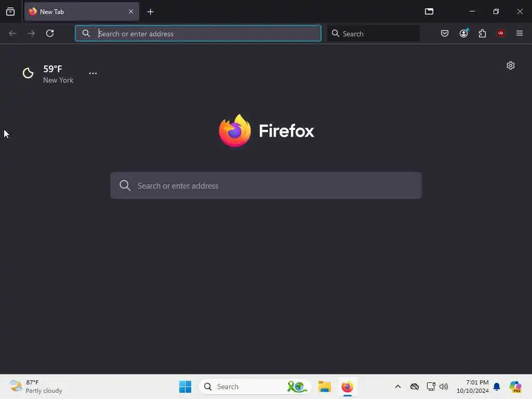Reload the current page
Screen dimensions: 532x399
(x=50, y=33)
